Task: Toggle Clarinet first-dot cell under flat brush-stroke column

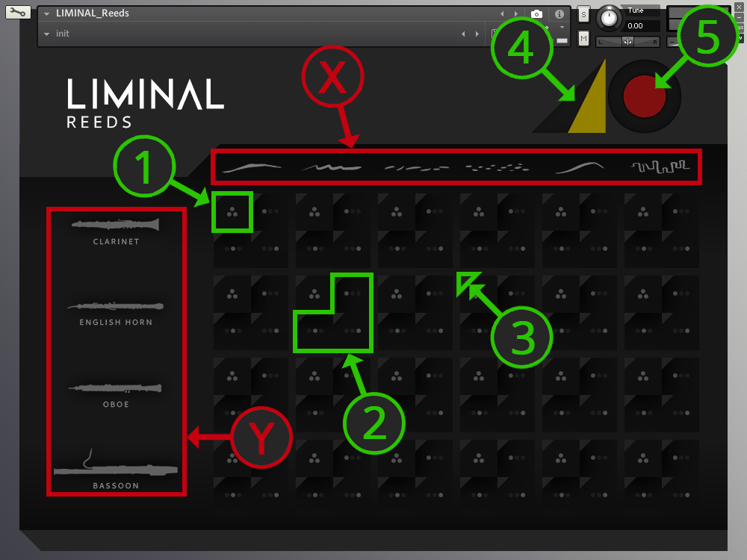Action: (270, 211)
